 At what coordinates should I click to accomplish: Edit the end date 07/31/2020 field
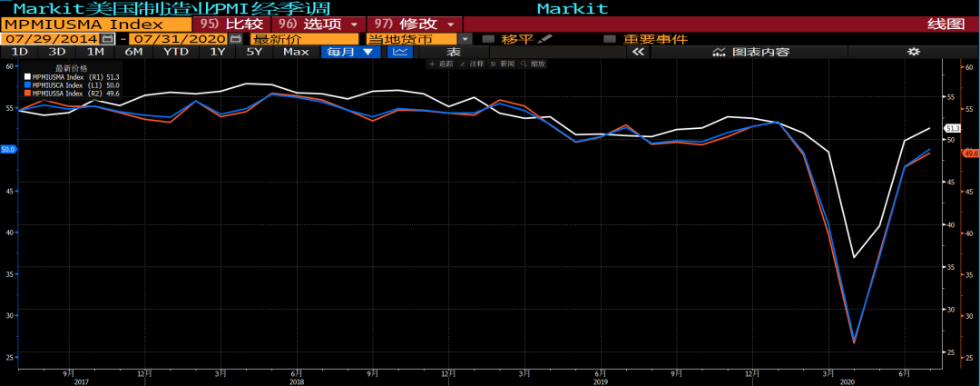[x=179, y=39]
